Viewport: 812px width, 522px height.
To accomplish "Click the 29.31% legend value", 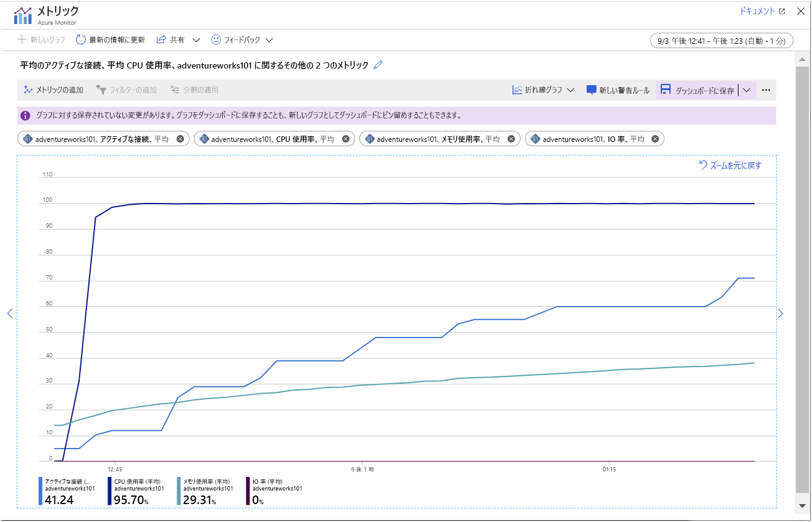I will [201, 500].
